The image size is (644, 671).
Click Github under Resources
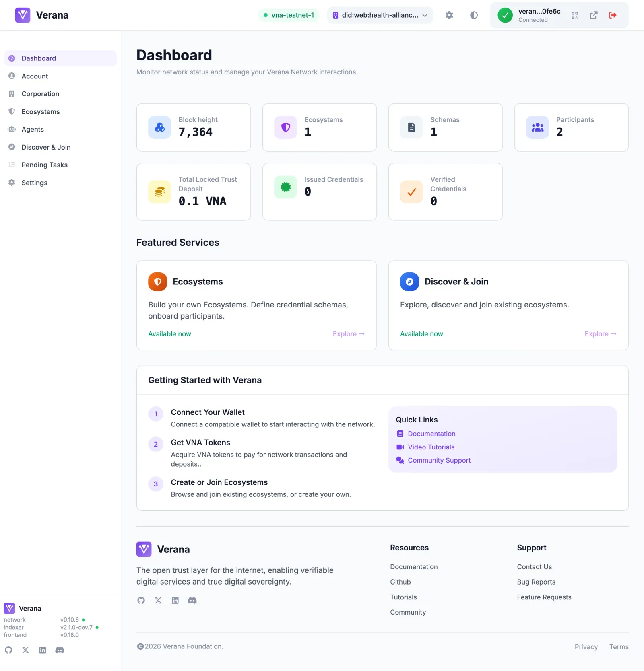[400, 582]
